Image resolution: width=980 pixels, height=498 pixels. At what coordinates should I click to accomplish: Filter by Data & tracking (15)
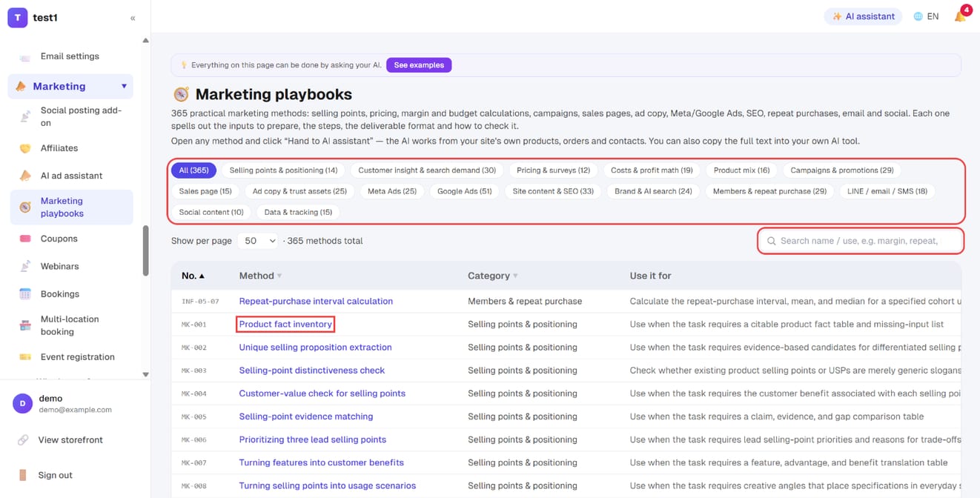click(298, 212)
